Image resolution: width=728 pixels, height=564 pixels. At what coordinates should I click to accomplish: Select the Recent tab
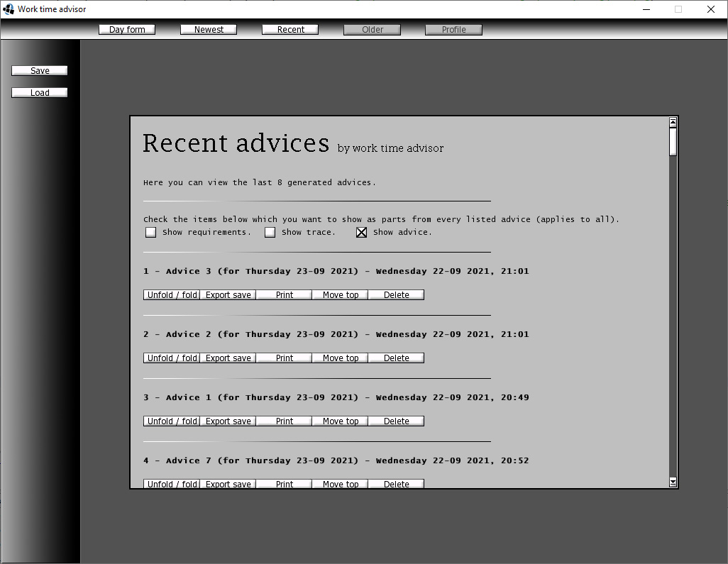(290, 30)
